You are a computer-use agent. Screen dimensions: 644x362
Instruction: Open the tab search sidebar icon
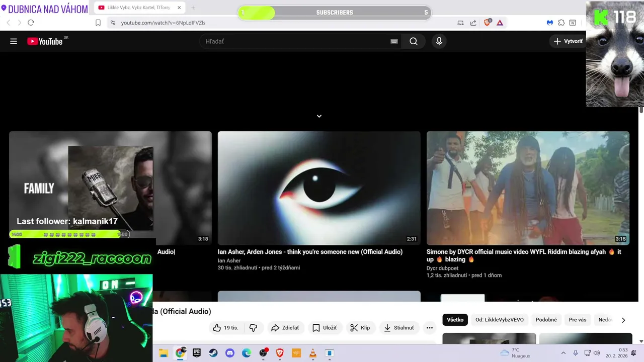point(573,23)
